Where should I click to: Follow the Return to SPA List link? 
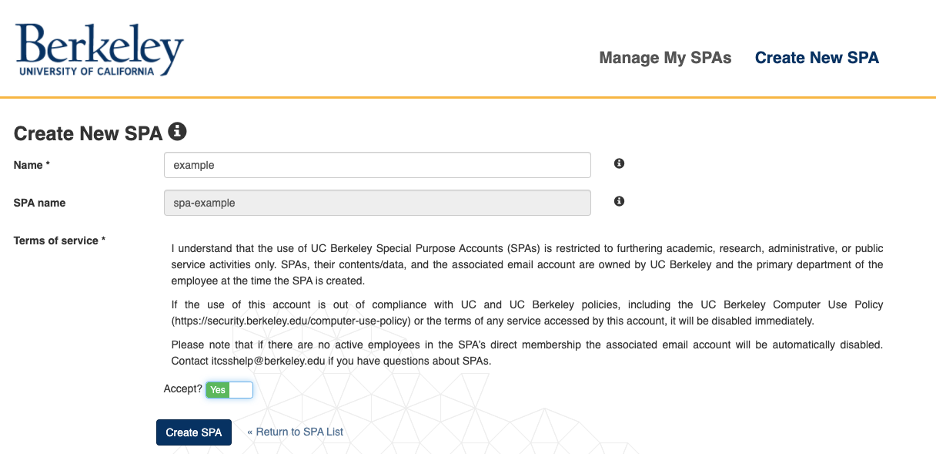295,432
